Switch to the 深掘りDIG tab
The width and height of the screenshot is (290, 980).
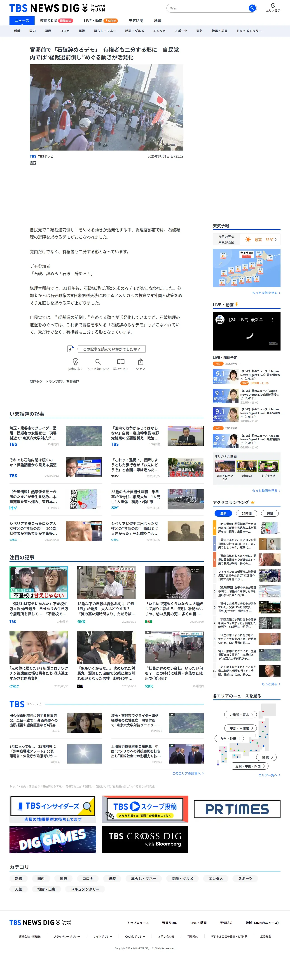[x=56, y=21]
